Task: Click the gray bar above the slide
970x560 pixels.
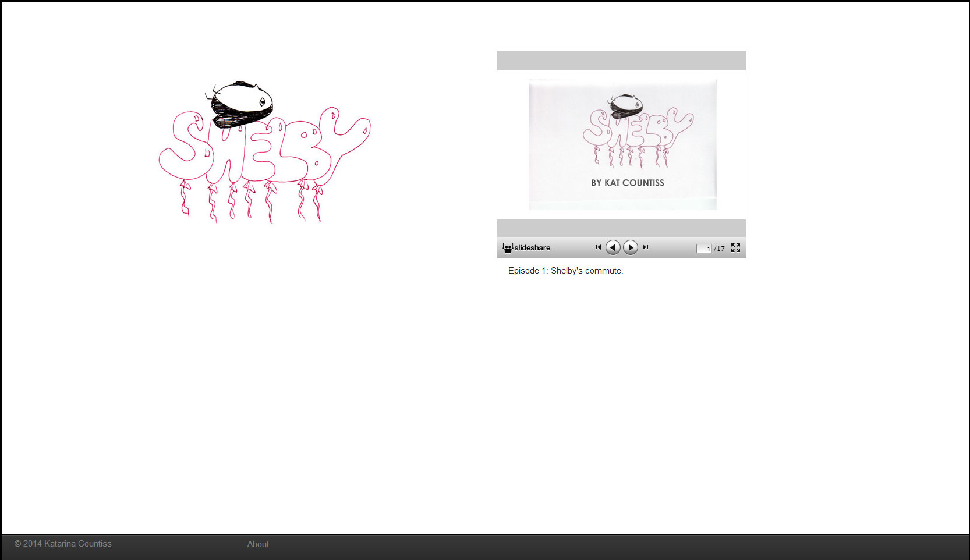Action: click(x=621, y=61)
